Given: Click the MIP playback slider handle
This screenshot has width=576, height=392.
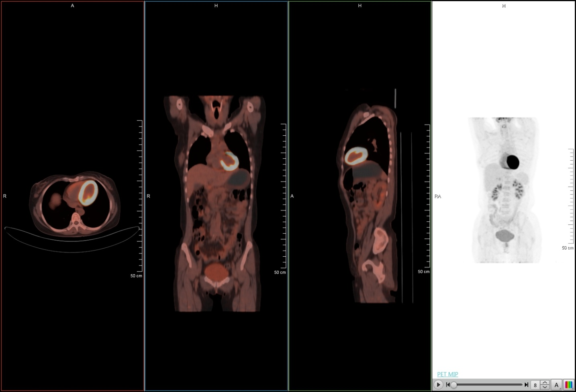Looking at the screenshot, I should (x=454, y=385).
